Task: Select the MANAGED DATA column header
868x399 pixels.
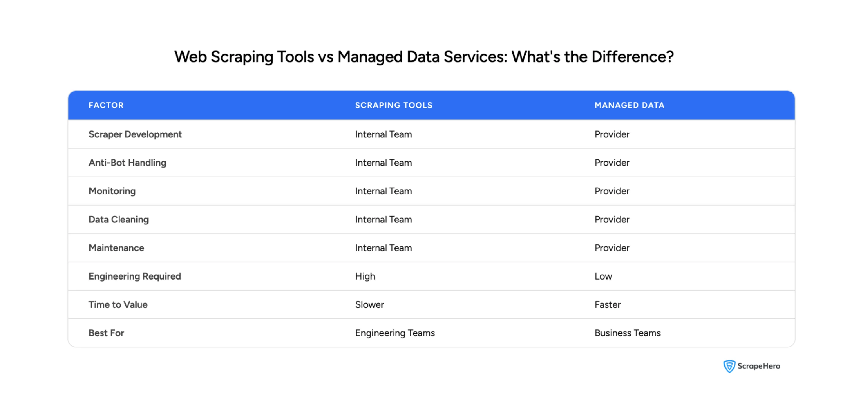Action: [629, 105]
